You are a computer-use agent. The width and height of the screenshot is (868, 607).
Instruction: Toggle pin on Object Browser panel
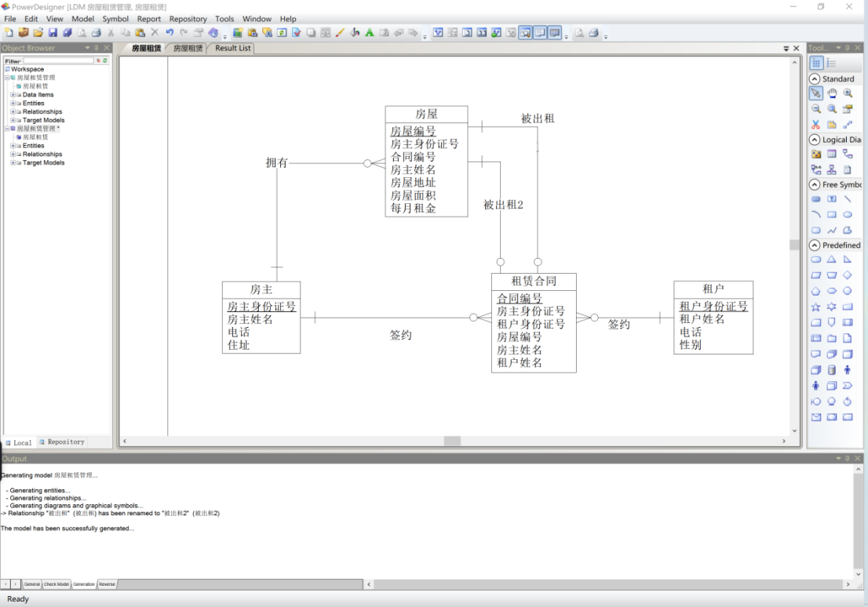coord(97,48)
